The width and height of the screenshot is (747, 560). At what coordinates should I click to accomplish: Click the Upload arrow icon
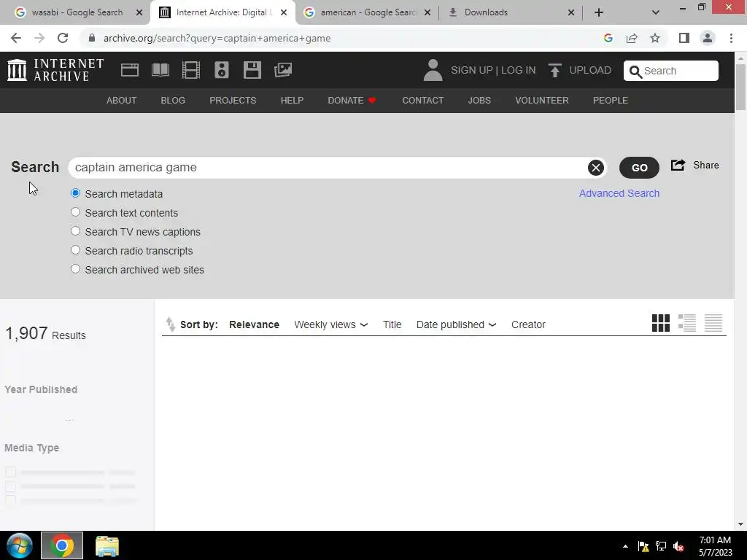tap(554, 71)
